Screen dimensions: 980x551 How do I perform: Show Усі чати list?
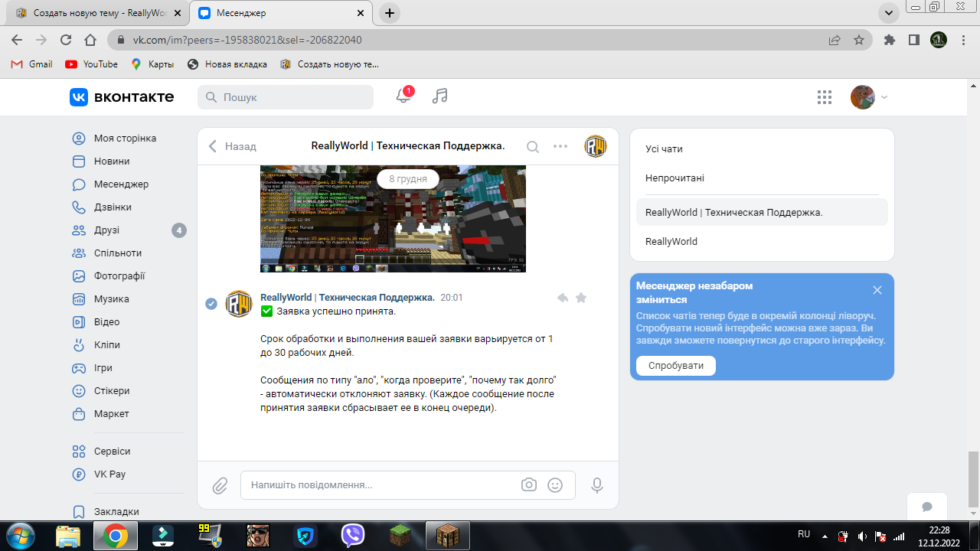762,149
